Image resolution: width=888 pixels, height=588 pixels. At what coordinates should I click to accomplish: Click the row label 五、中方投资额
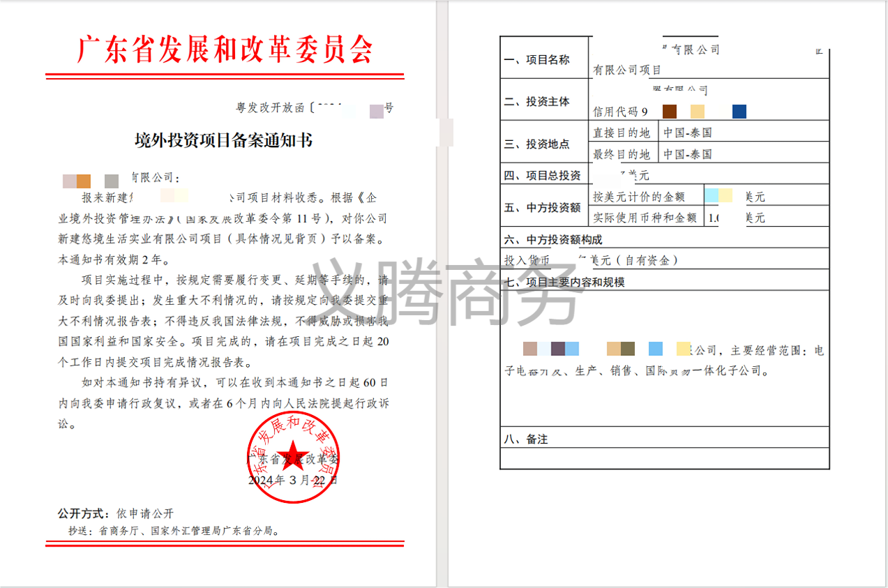coord(542,208)
